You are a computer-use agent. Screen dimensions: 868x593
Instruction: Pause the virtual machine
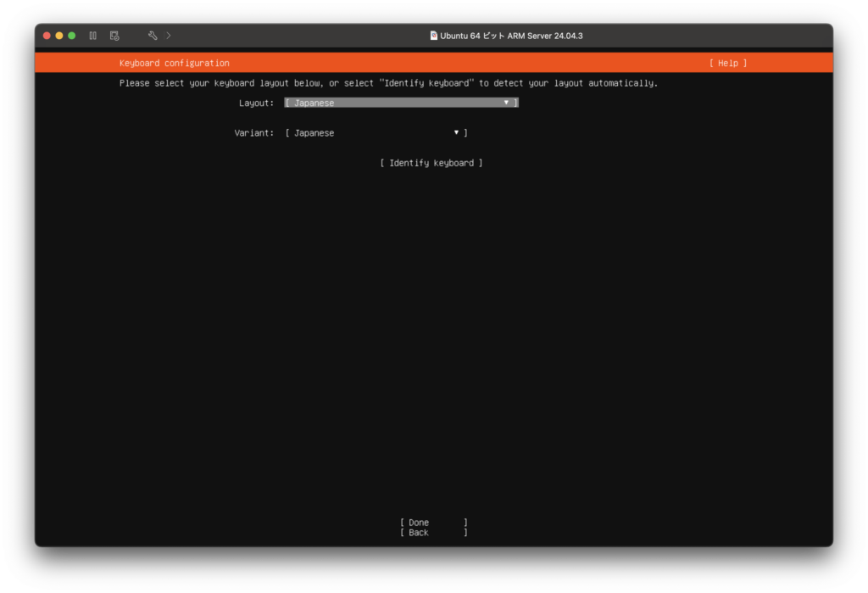93,36
